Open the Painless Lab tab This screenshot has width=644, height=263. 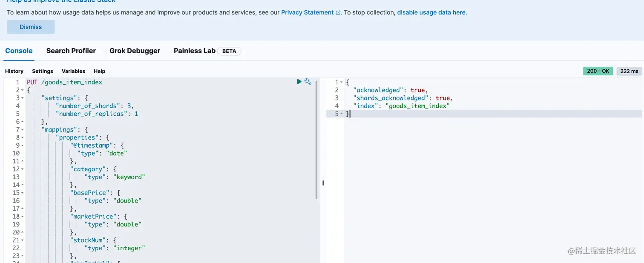(195, 51)
